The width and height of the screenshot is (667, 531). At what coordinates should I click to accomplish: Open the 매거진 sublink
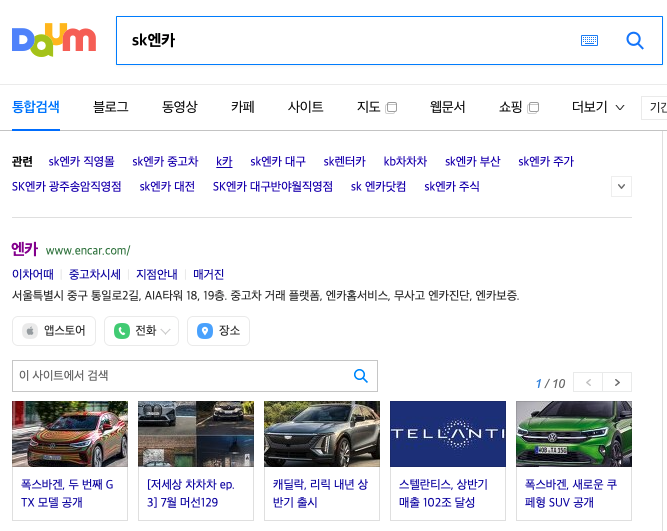(208, 274)
